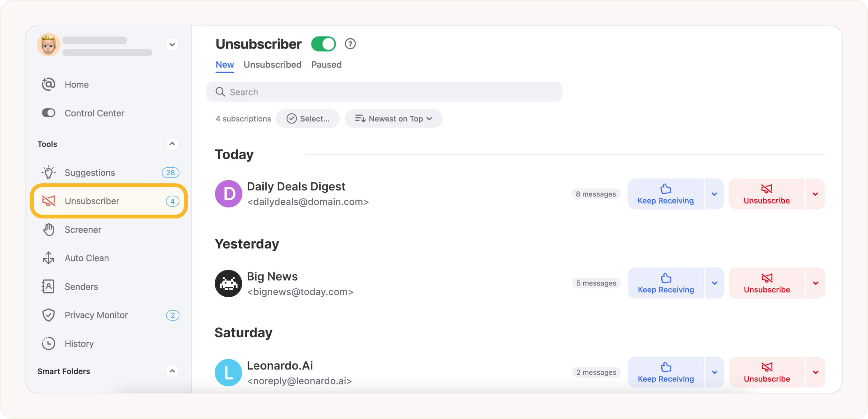The image size is (868, 419).
Task: Open the Screener hand tool
Action: tap(108, 230)
